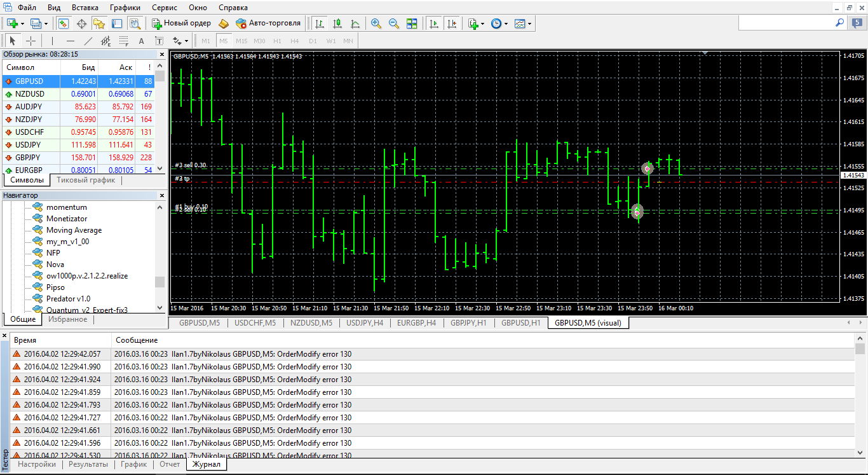This screenshot has width=868, height=475.
Task: Draw a horizontal line tool
Action: tap(71, 41)
